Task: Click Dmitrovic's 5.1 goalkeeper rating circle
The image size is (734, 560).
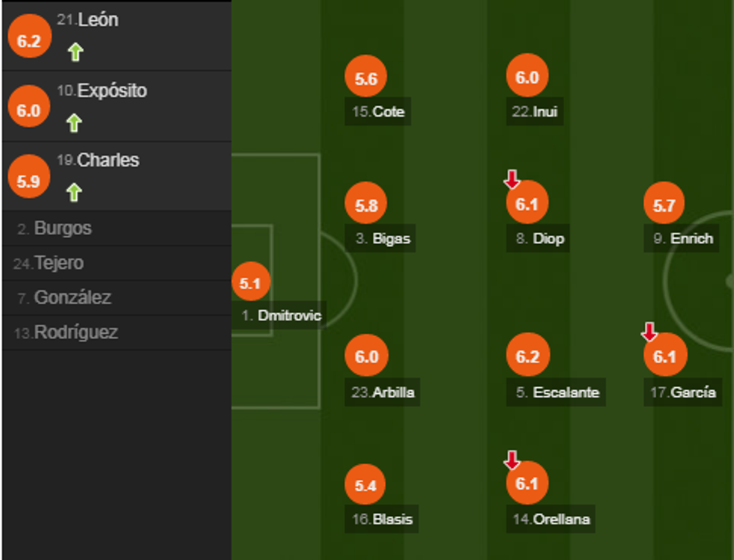Action: click(249, 284)
